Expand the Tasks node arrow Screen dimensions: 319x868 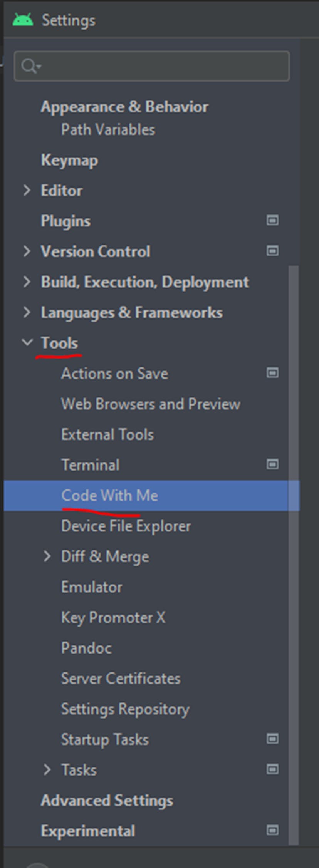click(47, 769)
